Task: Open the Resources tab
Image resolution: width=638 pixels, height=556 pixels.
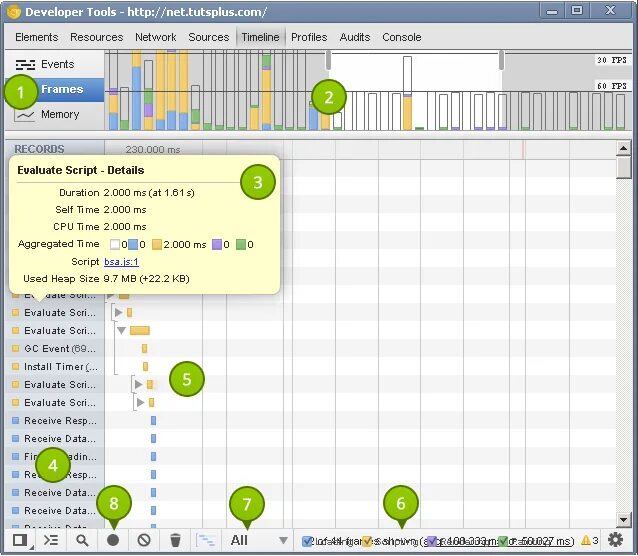Action: pyautogui.click(x=96, y=37)
